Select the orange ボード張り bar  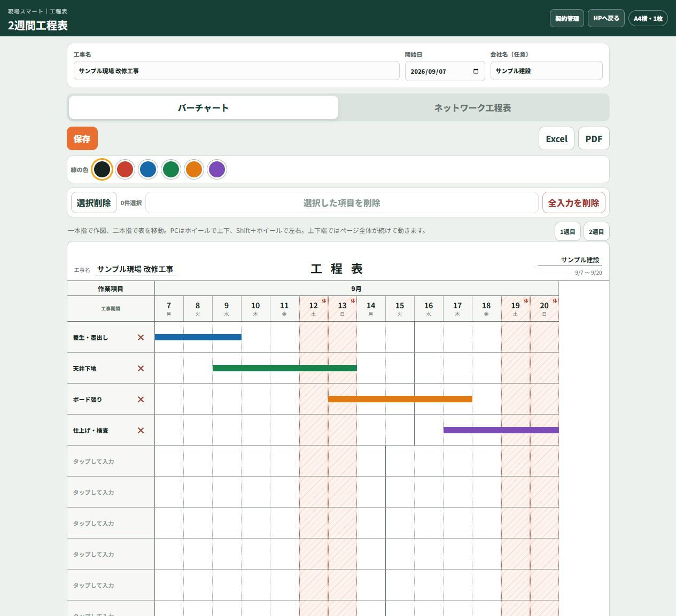(400, 399)
